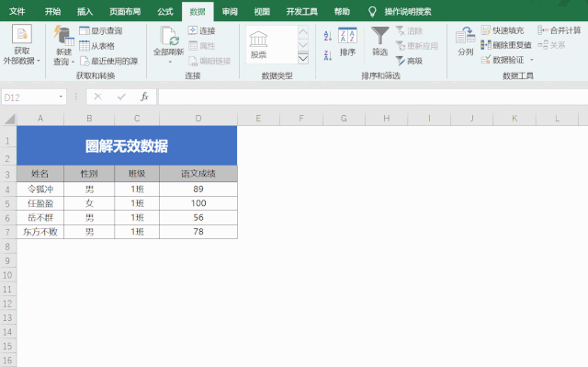The height and width of the screenshot is (367, 588).
Task: Open the Get External Data menu
Action: (x=22, y=44)
